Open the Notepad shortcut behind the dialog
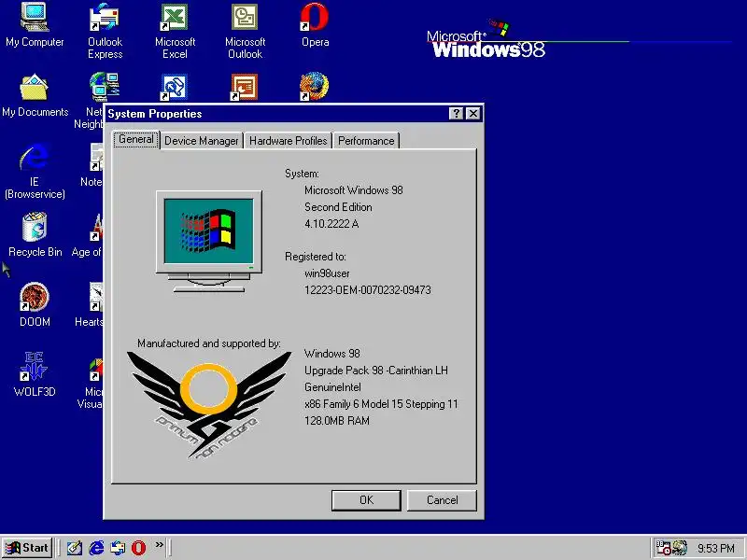The image size is (747, 560). (x=94, y=164)
